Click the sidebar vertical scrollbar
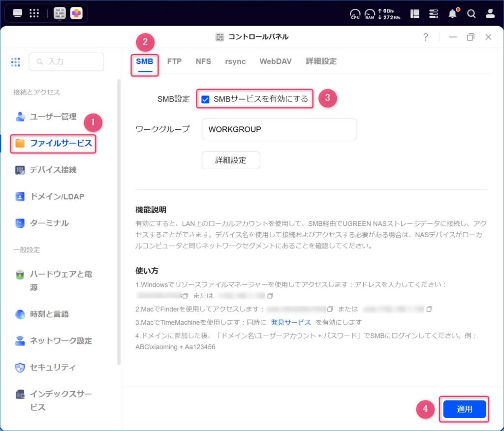This screenshot has width=504, height=431. pos(119,221)
